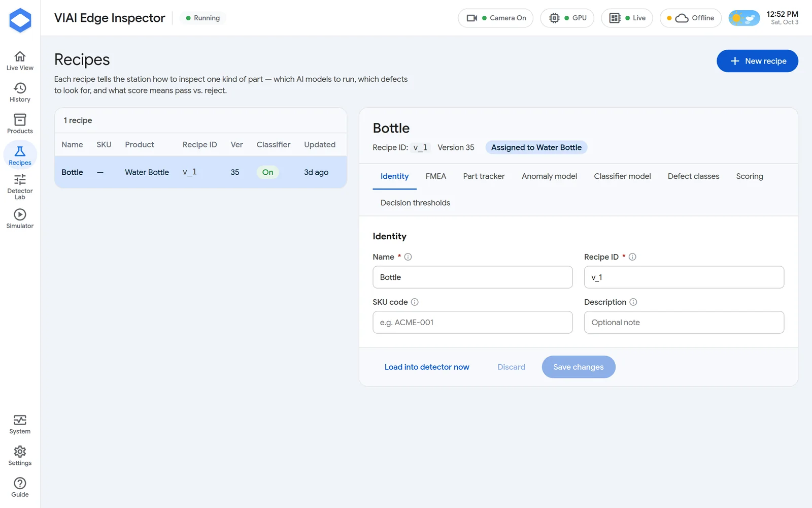Toggle the Offline cloud status pill
This screenshot has height=508, width=812.
[690, 18]
